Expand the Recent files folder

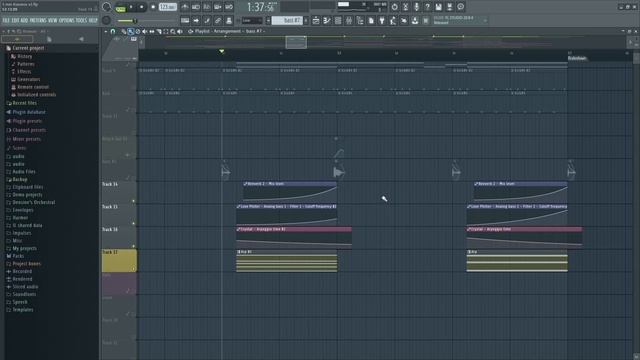pyautogui.click(x=24, y=103)
